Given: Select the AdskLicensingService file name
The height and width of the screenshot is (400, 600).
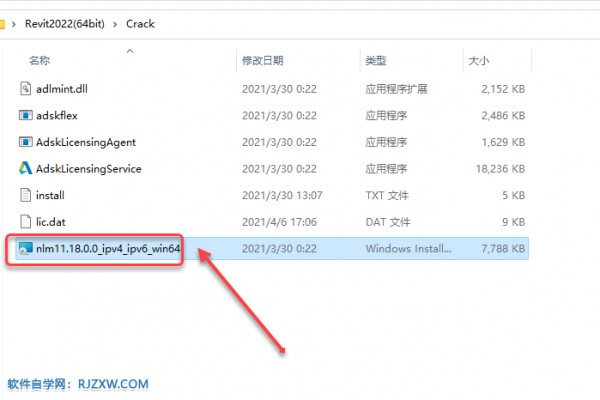Looking at the screenshot, I should pyautogui.click(x=89, y=168).
